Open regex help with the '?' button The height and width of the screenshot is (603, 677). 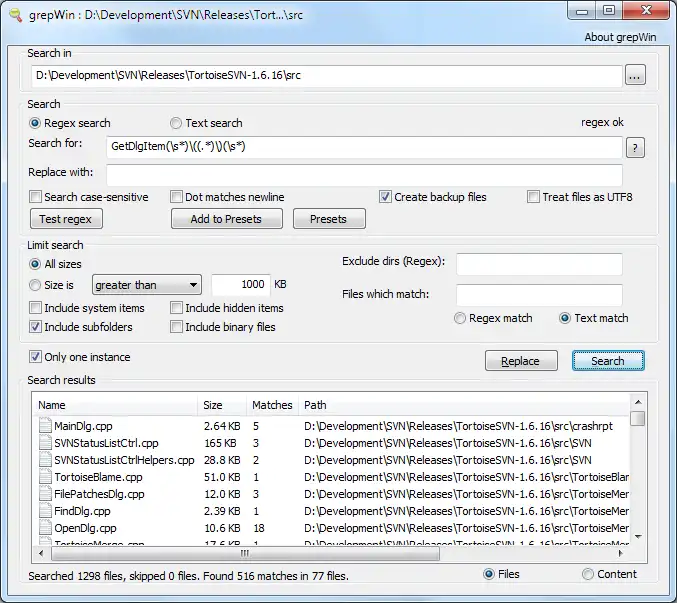coord(635,148)
